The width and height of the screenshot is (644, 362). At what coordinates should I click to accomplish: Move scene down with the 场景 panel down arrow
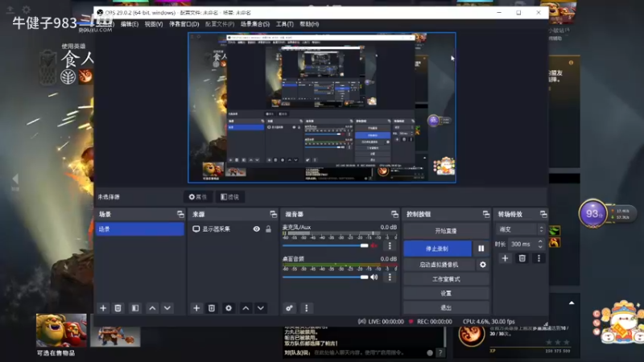167,308
